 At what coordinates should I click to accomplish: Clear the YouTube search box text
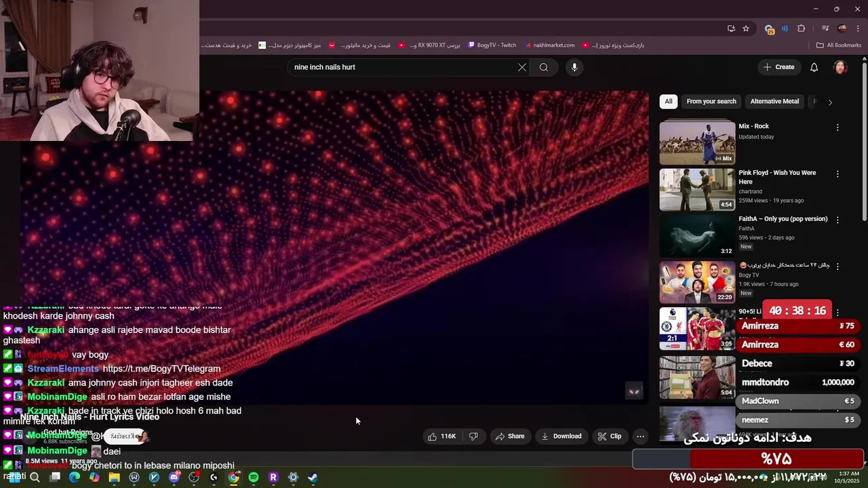(521, 67)
